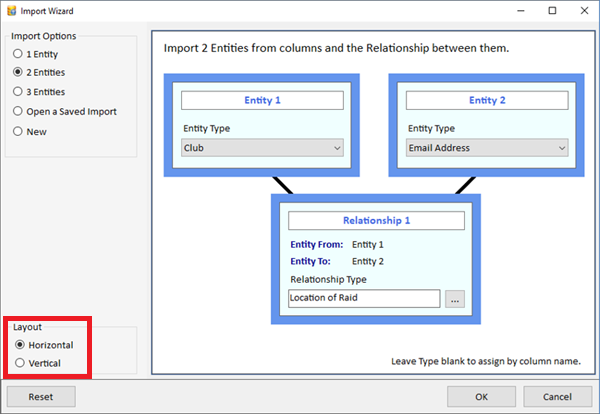Click the 'Entity From:' label
The height and width of the screenshot is (414, 600).
point(316,244)
